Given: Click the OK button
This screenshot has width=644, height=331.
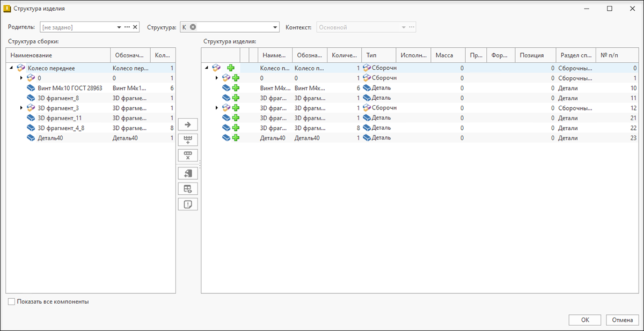Looking at the screenshot, I should pos(585,320).
